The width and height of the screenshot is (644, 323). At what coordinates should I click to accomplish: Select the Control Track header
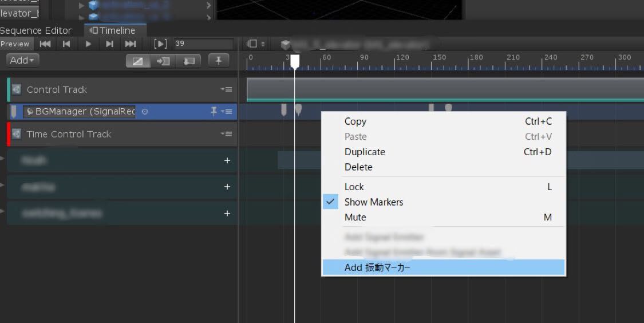[x=122, y=89]
